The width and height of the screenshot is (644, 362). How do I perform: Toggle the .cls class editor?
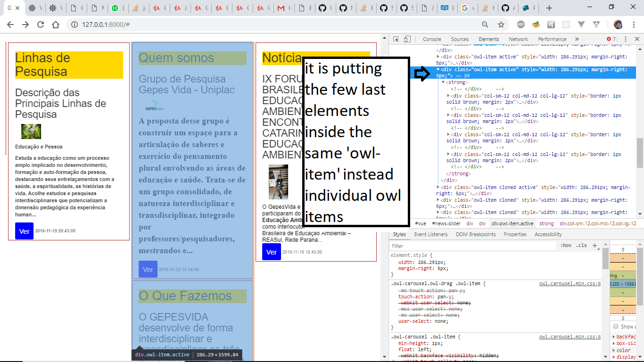coord(581,245)
